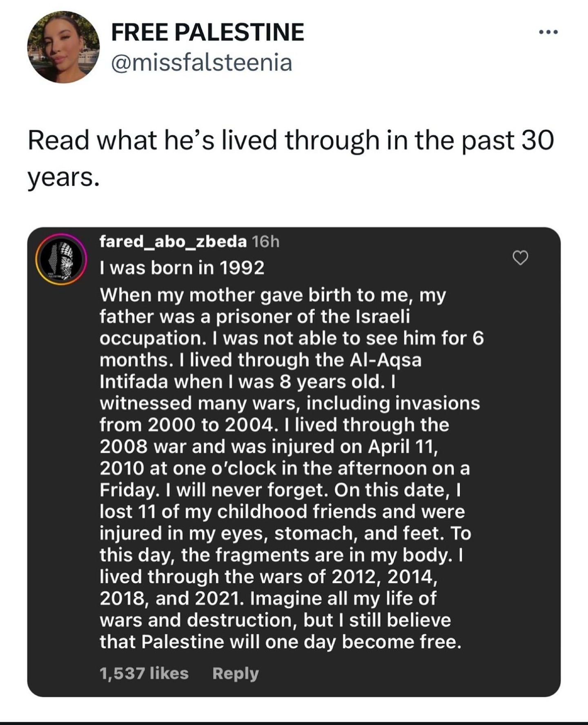Click the "years." word ending the tweet
Image resolution: width=588 pixels, height=725 pixels.
[64, 178]
